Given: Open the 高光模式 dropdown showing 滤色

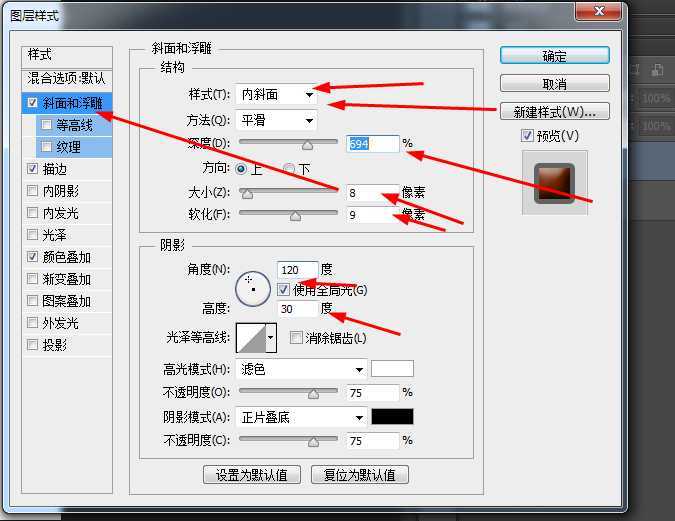Looking at the screenshot, I should (x=301, y=369).
